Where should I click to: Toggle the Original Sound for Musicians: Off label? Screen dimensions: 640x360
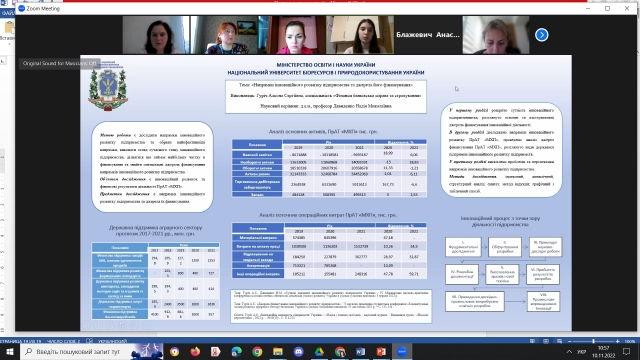pos(60,63)
